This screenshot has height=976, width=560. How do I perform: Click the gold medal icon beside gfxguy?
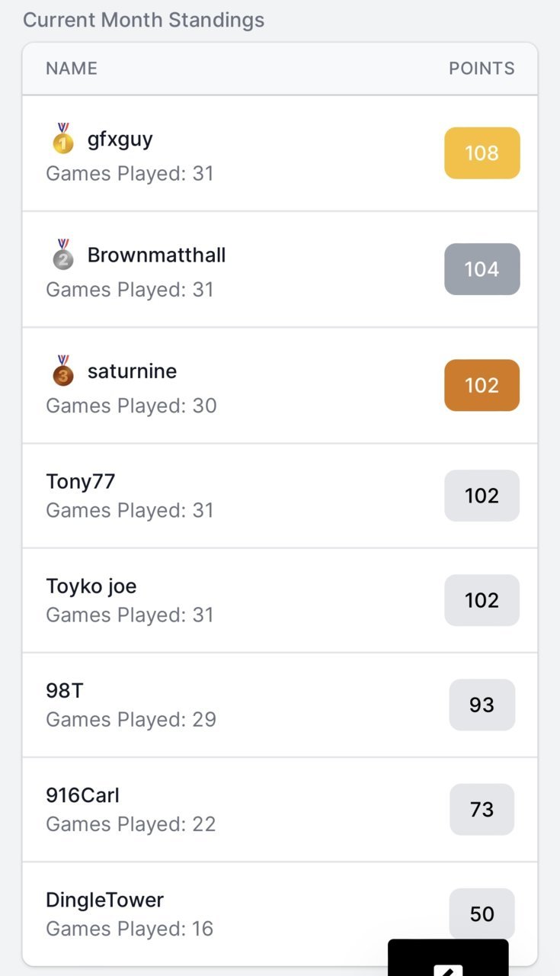click(63, 138)
